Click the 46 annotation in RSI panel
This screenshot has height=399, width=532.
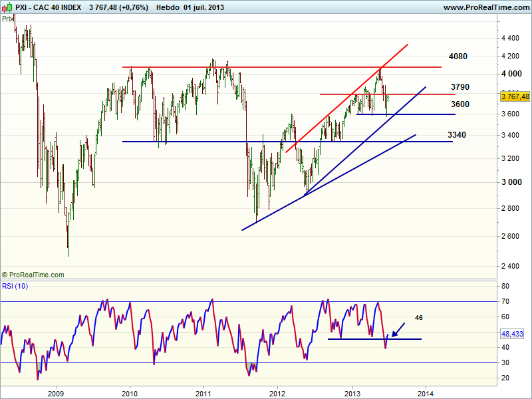pyautogui.click(x=419, y=319)
